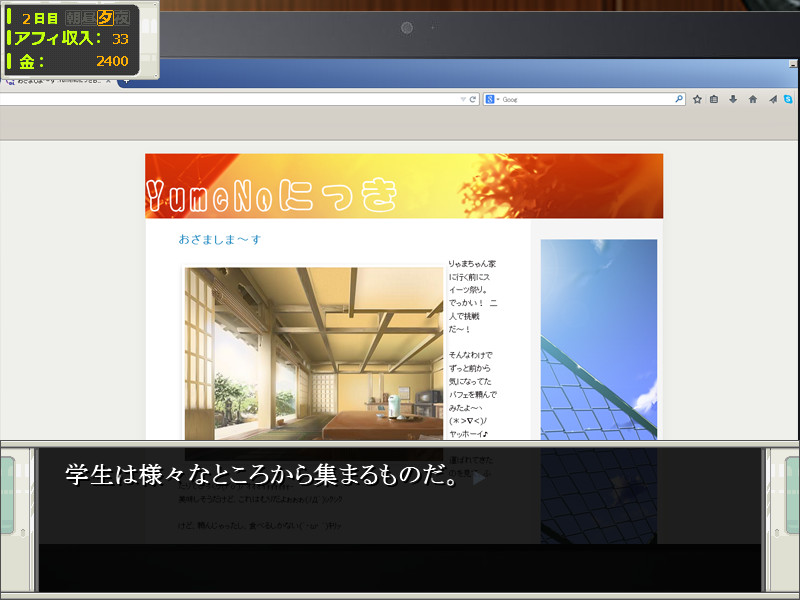Image resolution: width=800 pixels, height=600 pixels.
Task: Click the downloads arrow icon
Action: pyautogui.click(x=733, y=100)
